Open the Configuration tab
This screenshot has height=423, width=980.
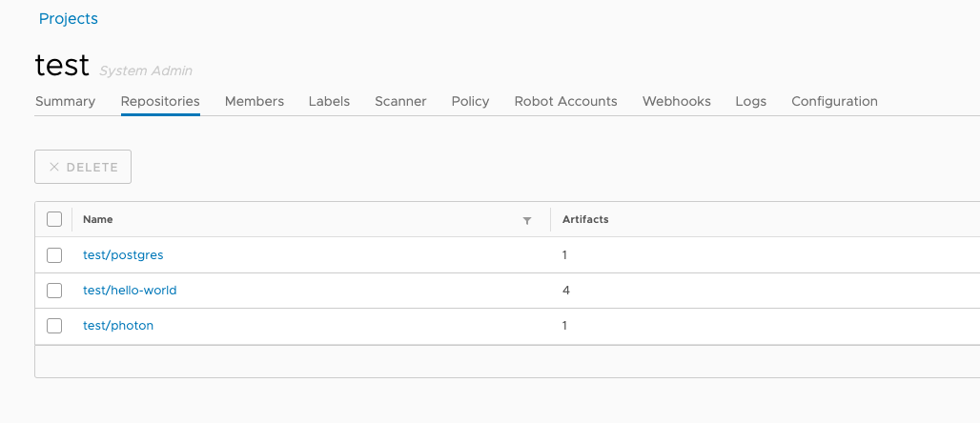pyautogui.click(x=834, y=101)
